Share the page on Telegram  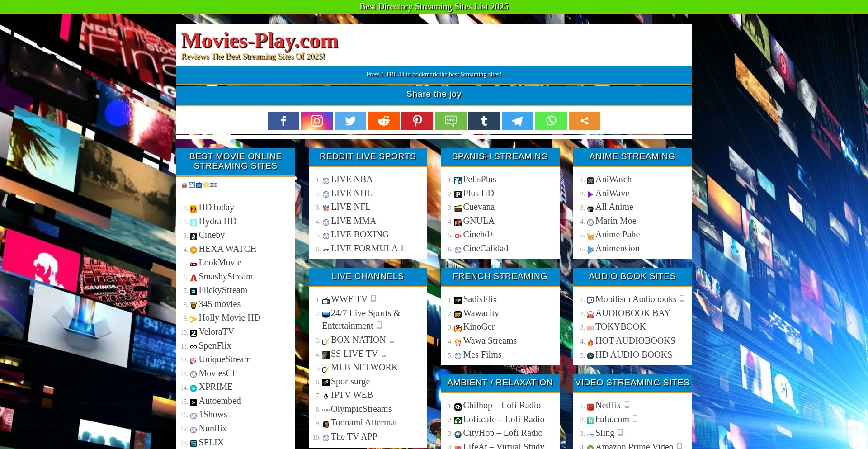coord(518,121)
